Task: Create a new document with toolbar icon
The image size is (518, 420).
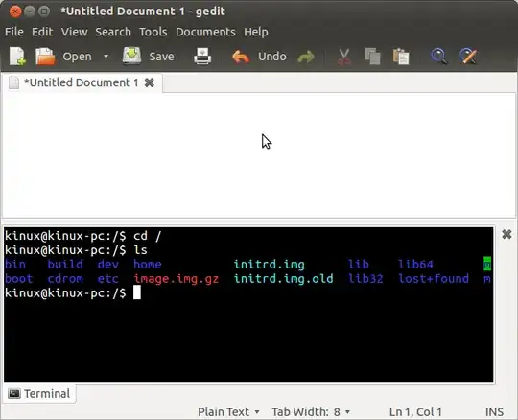Action: (x=18, y=57)
